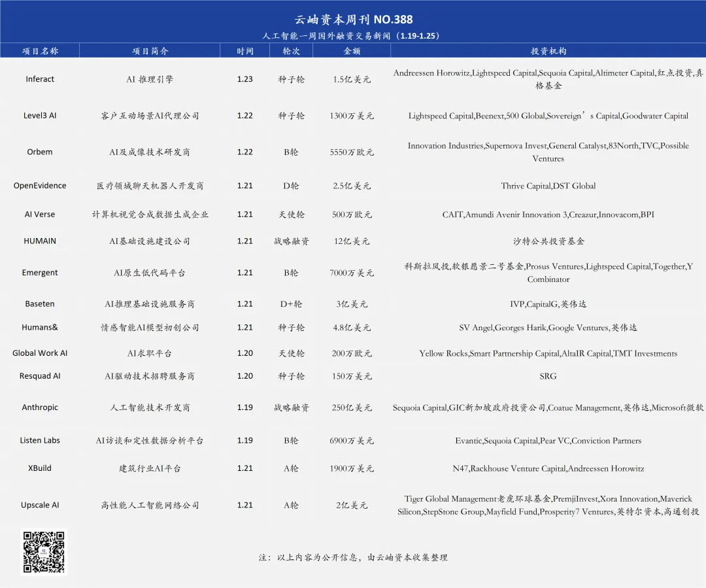Select the 金额 column header

click(352, 51)
